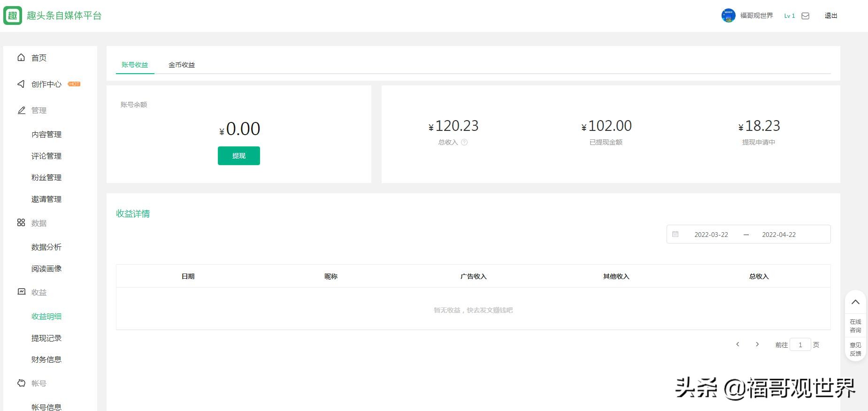
Task: Collapse the 数据 sidebar section
Action: (38, 223)
